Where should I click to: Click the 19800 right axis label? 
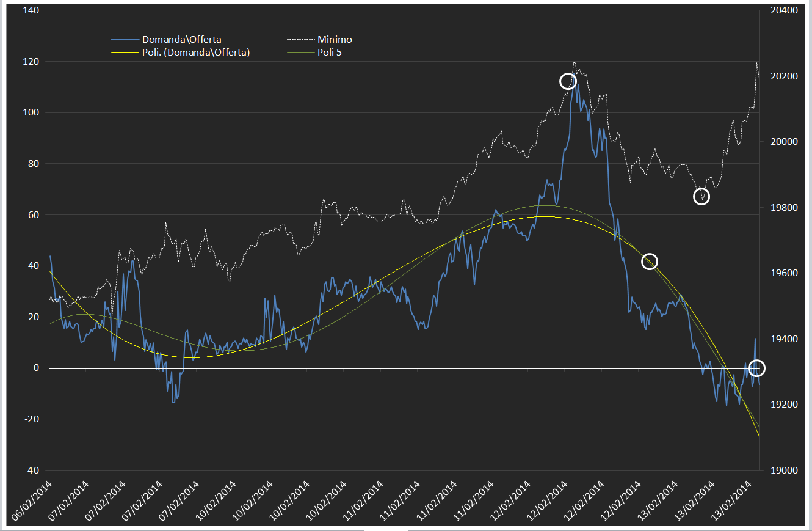pyautogui.click(x=784, y=208)
